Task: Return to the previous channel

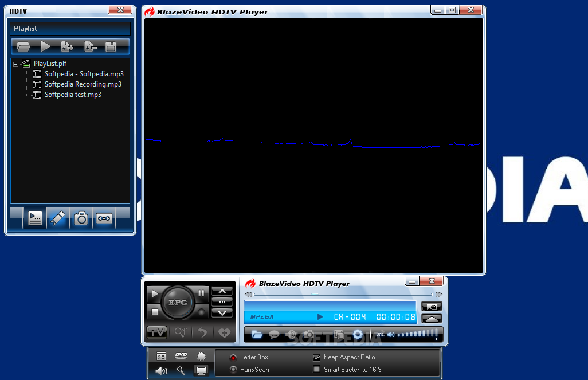Action: point(202,332)
